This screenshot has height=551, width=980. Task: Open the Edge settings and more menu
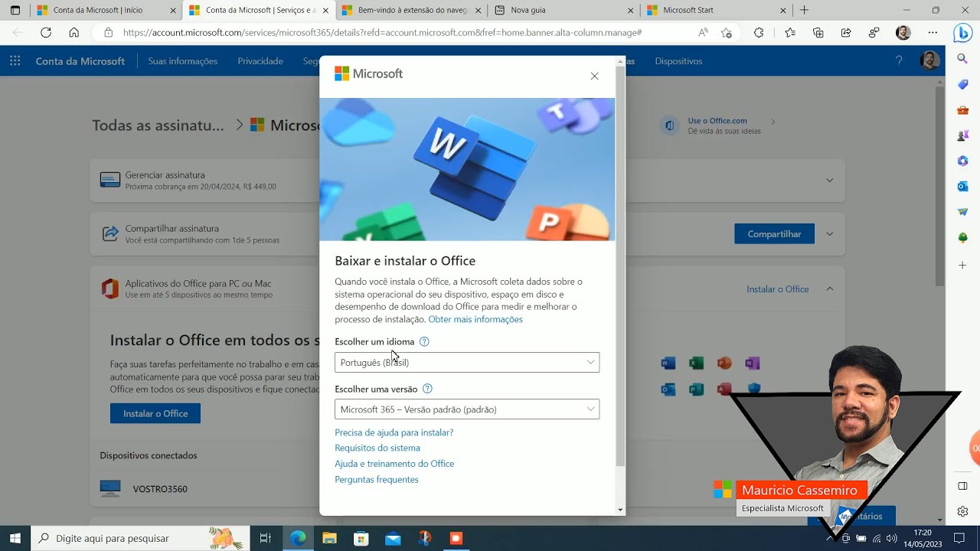933,33
